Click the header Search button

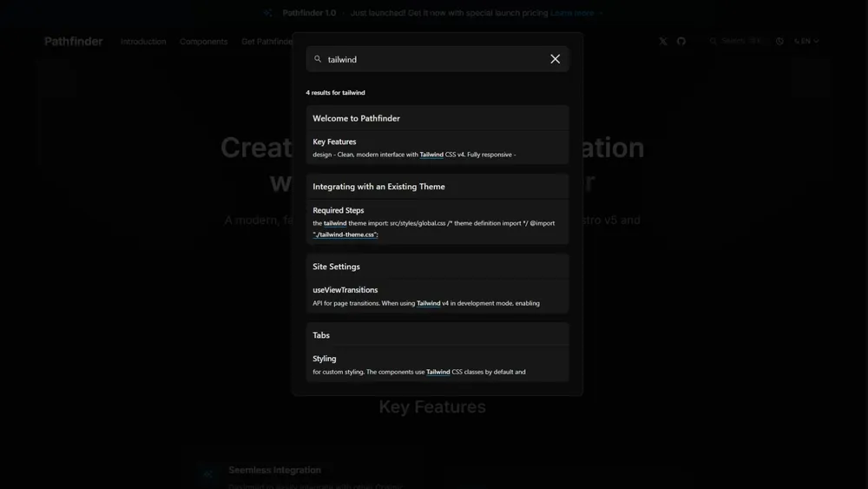pos(736,41)
